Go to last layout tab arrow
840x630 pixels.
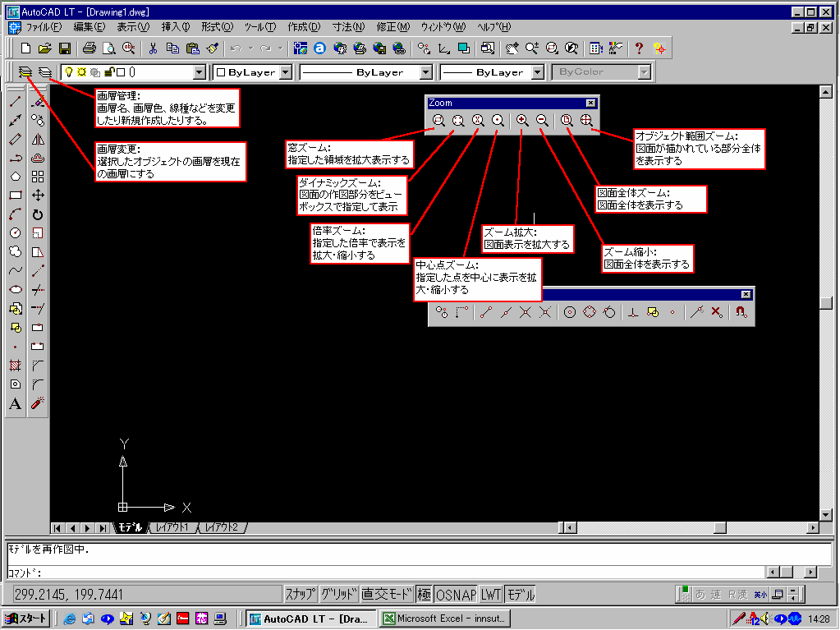pos(102,527)
